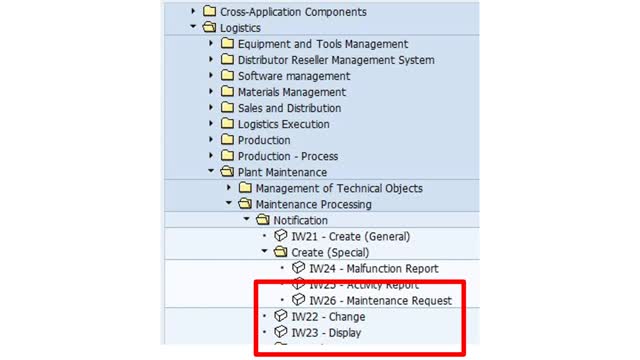
Task: Select the Logistics Execution label
Action: (284, 124)
